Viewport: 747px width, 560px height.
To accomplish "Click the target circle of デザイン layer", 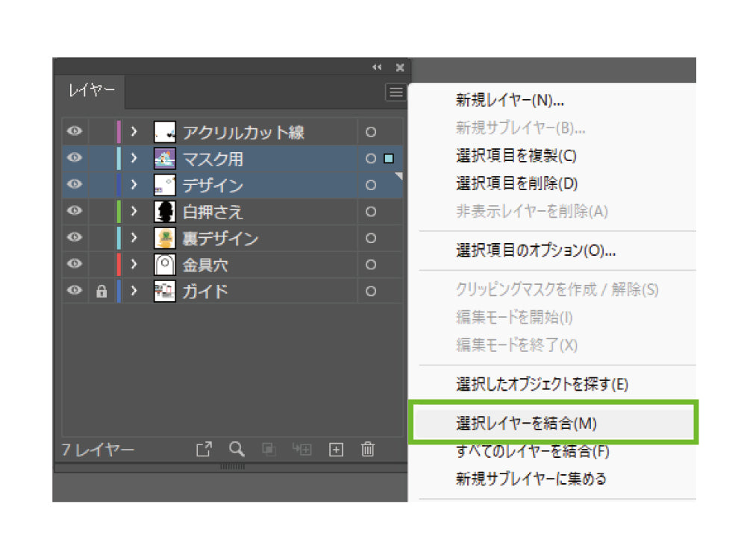I will coord(371,185).
